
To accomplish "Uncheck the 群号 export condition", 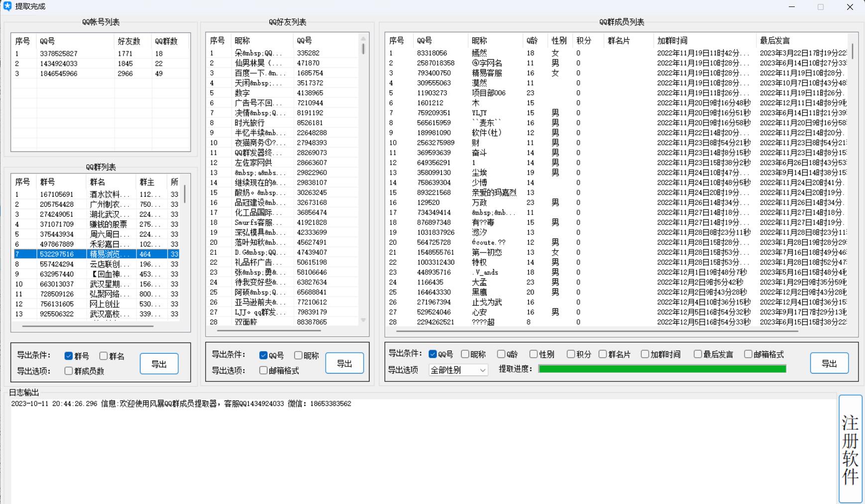I will [69, 356].
